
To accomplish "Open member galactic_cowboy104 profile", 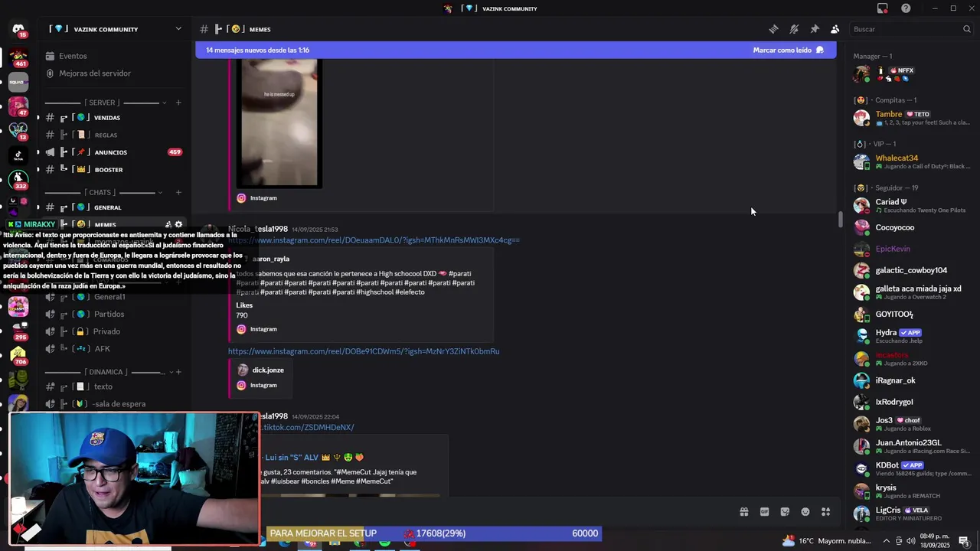I will pos(912,270).
